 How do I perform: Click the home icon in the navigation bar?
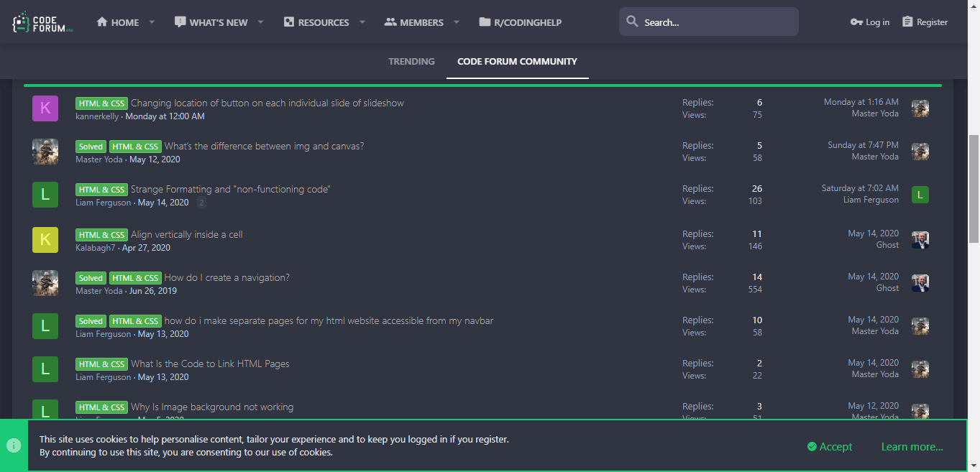click(x=102, y=22)
